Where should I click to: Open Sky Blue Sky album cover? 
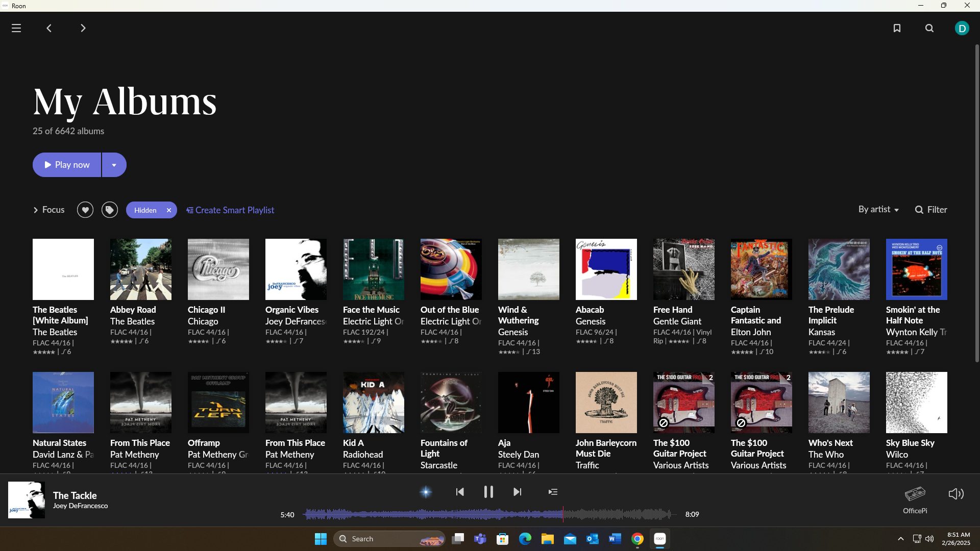pyautogui.click(x=917, y=403)
